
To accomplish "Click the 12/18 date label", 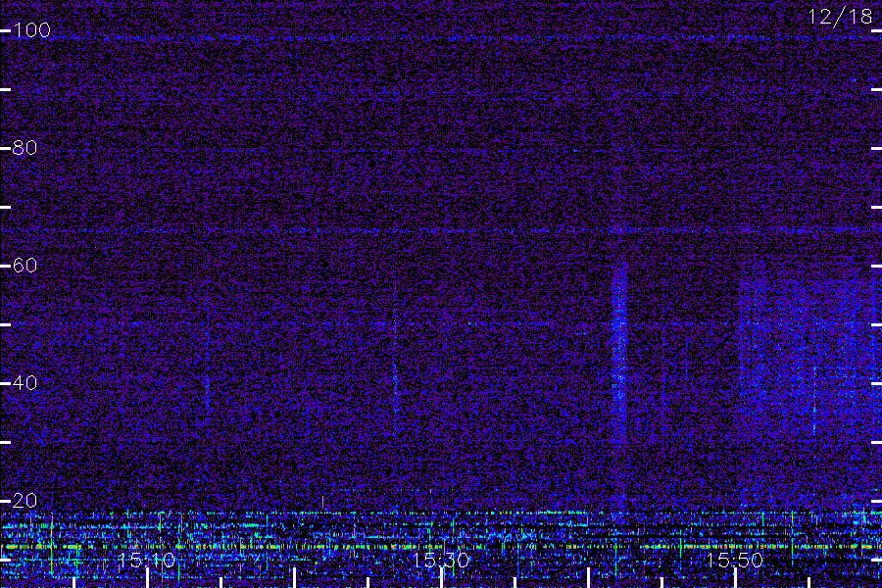I will coord(840,17).
